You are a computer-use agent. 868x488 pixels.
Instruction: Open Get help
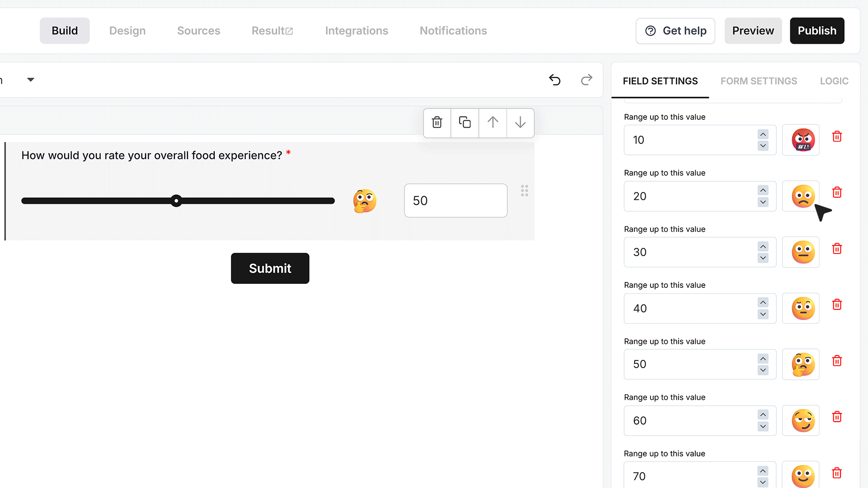(675, 31)
